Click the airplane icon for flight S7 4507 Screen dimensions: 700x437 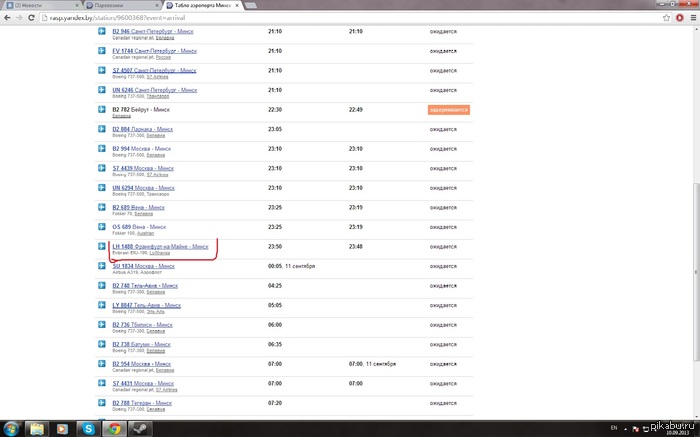point(102,70)
